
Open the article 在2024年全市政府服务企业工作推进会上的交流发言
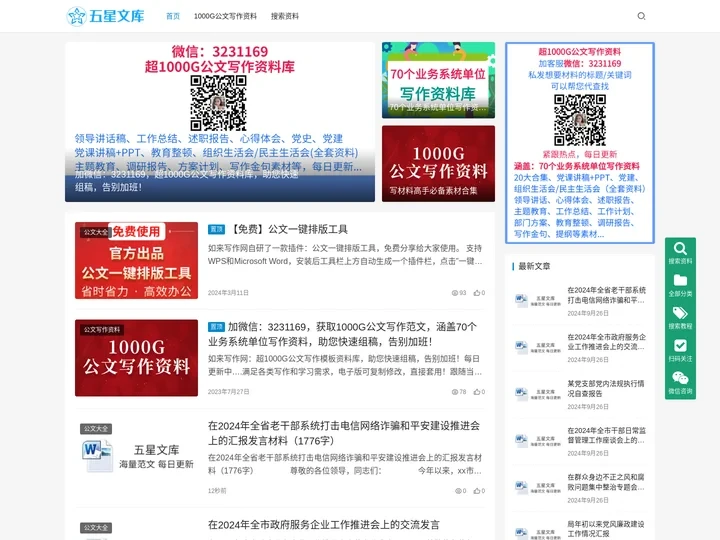[x=324, y=524]
